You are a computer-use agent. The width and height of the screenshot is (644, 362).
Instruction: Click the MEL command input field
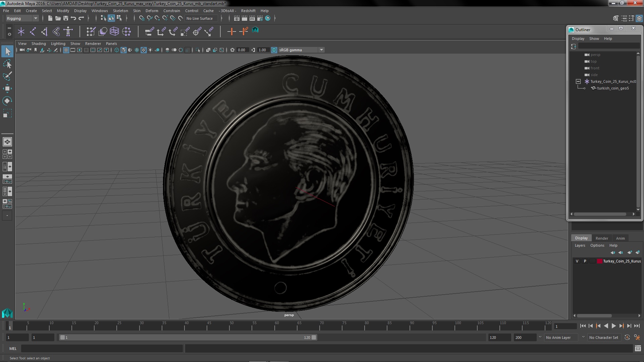point(102,349)
